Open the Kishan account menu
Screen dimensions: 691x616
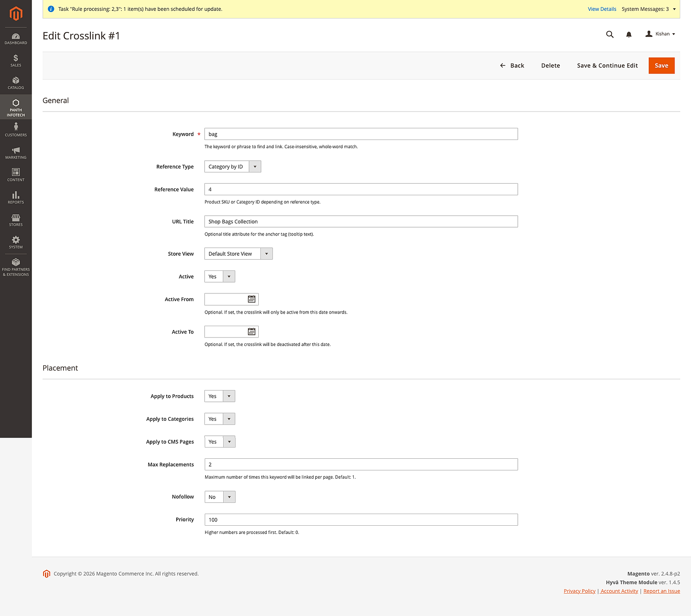click(x=660, y=34)
